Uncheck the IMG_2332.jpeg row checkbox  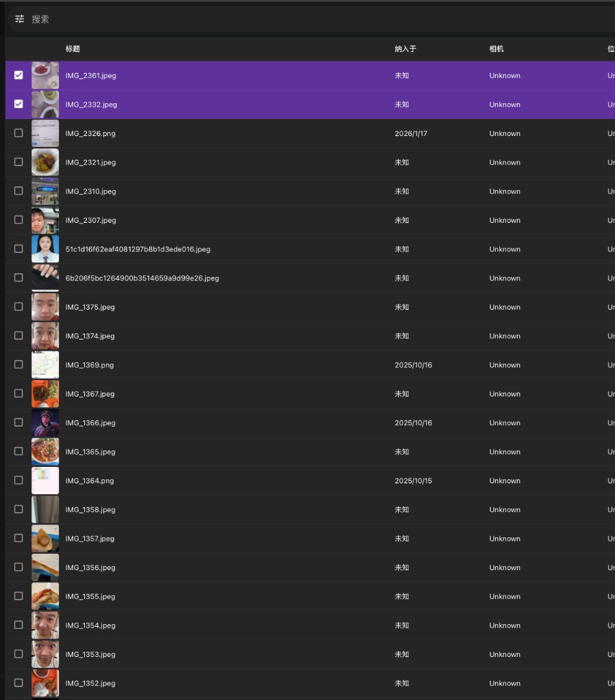click(18, 104)
